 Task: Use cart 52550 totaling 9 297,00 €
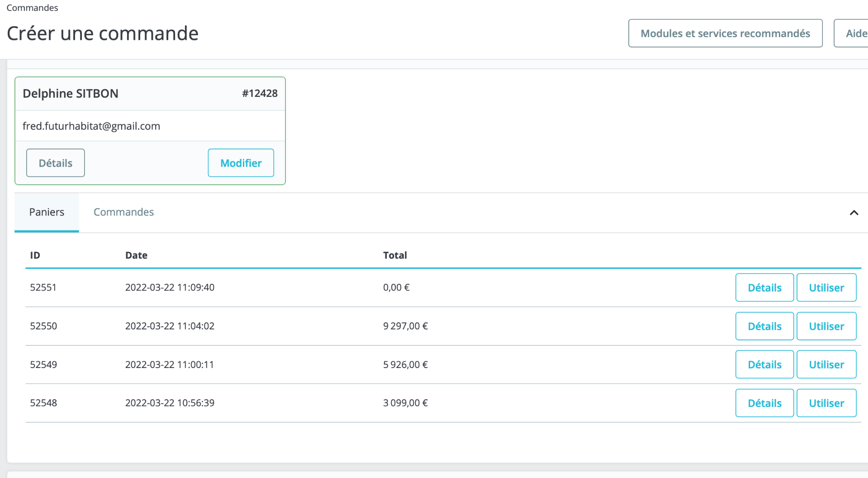[826, 326]
